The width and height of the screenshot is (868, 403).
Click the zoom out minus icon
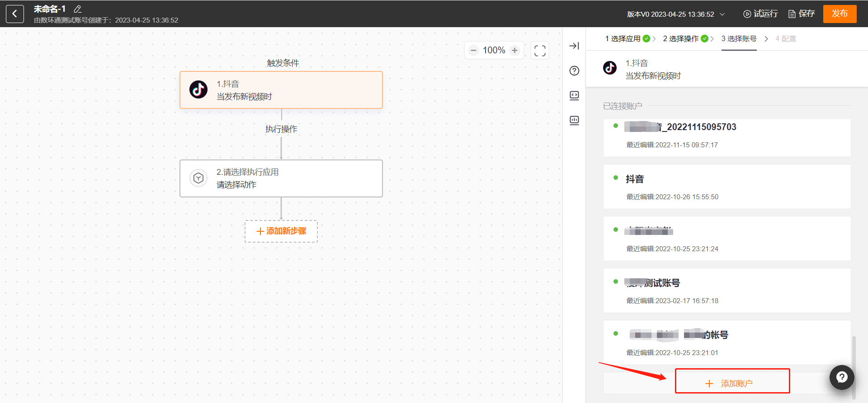(473, 51)
